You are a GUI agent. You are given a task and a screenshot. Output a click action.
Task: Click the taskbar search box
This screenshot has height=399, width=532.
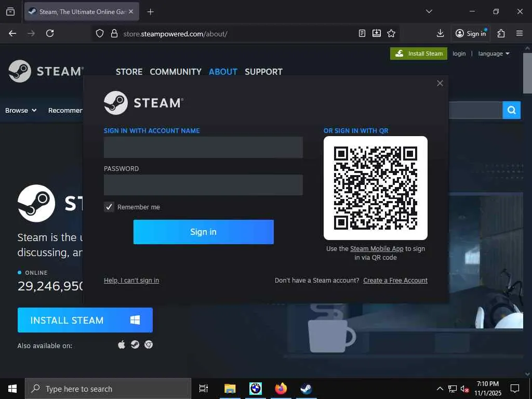[x=108, y=389]
